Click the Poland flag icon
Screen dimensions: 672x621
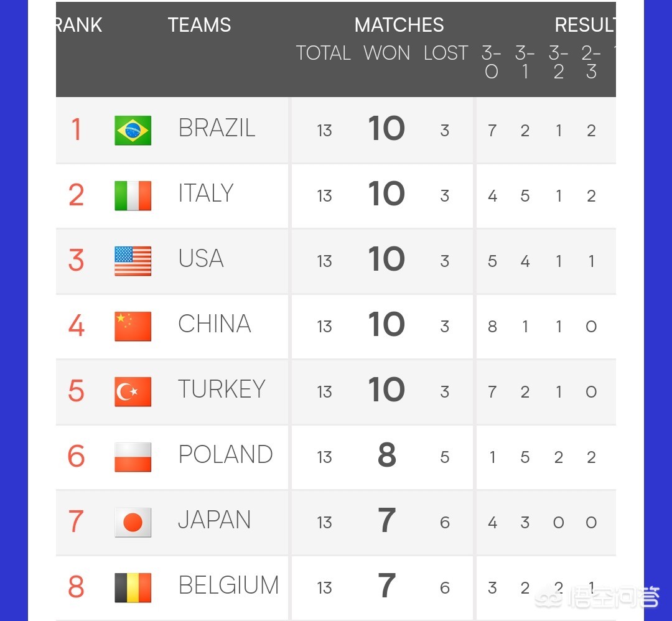[x=133, y=457]
